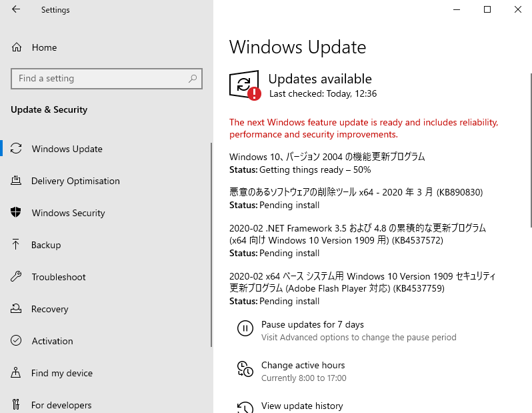Click the Windows 10 version 2004 feature update title
The width and height of the screenshot is (532, 413).
327,157
